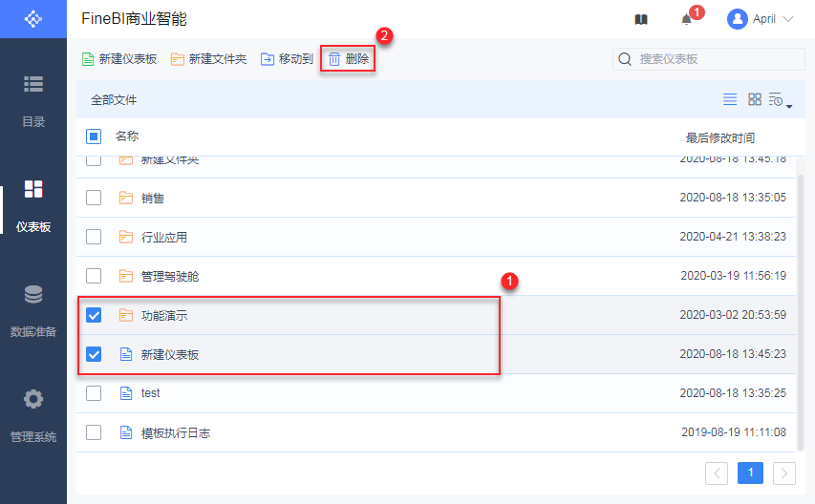Click the FineBI商业智能 title text
The width and height of the screenshot is (815, 504).
[134, 19]
